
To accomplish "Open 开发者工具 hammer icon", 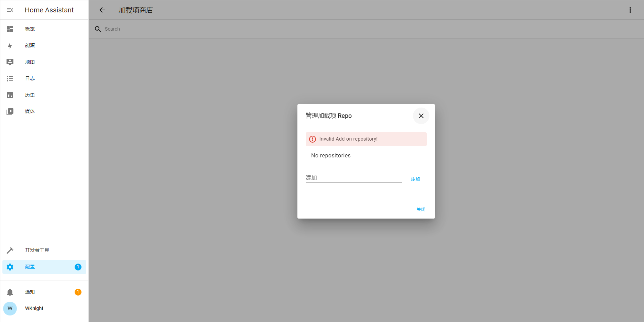I will pos(10,251).
